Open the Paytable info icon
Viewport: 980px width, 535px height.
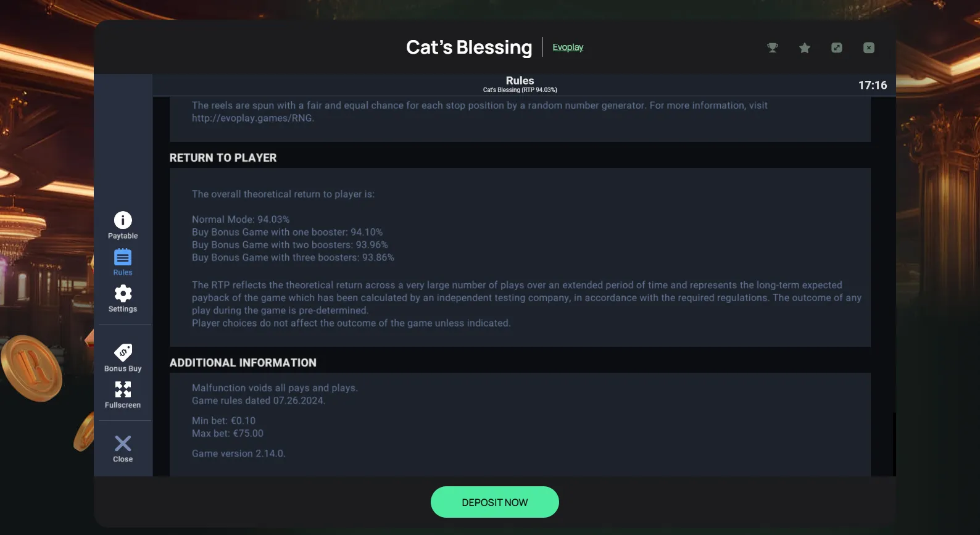pos(123,225)
